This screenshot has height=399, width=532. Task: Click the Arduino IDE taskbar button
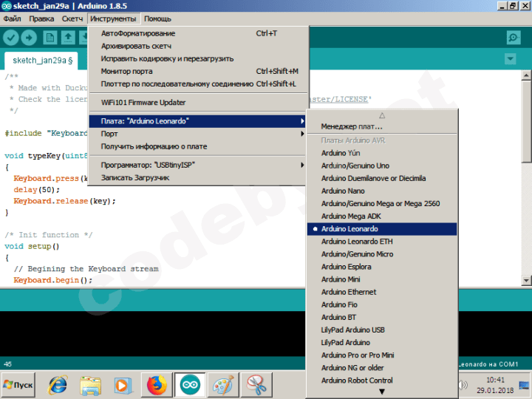point(190,385)
